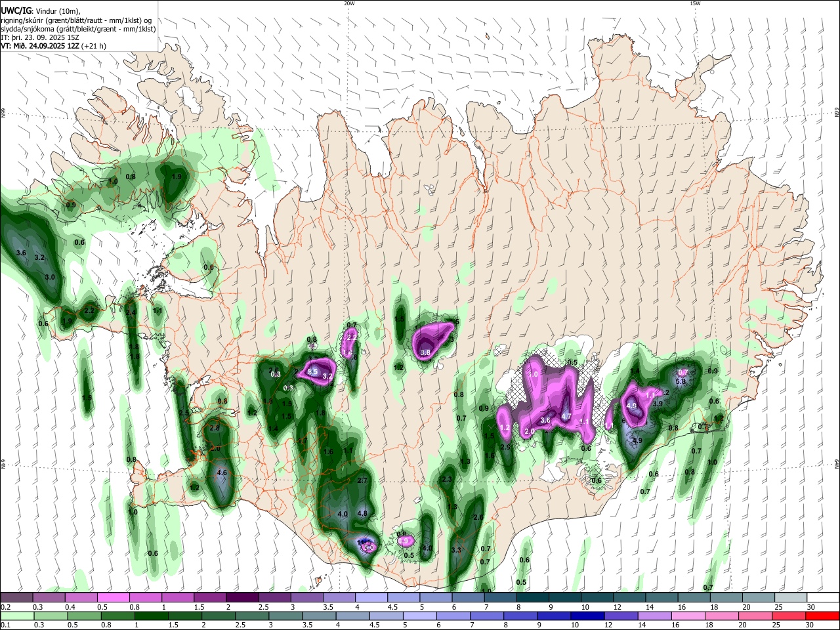Image resolution: width=840 pixels, height=630 pixels.
Task: Select the '2.9' precipitation value on the map
Action: click(x=505, y=447)
